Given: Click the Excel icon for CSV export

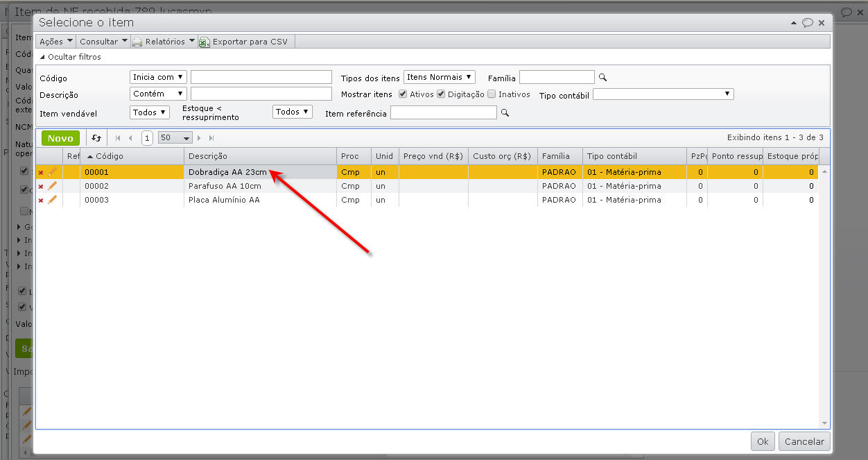Looking at the screenshot, I should click(x=205, y=42).
